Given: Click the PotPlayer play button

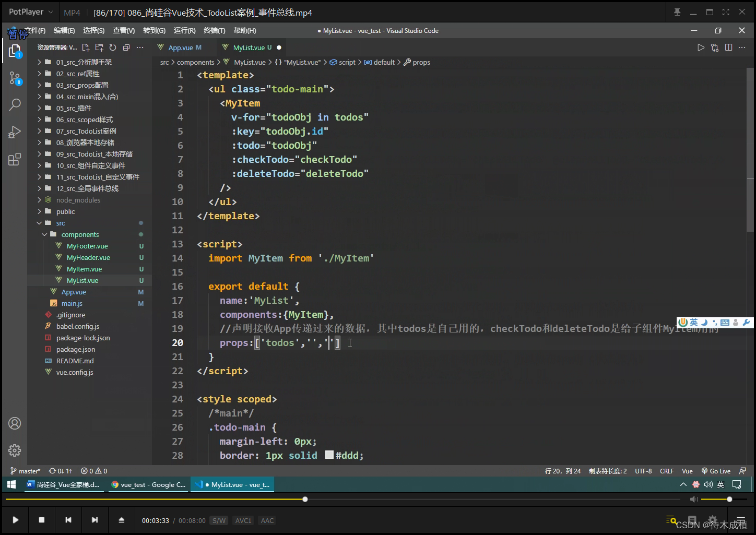Looking at the screenshot, I should 16,520.
